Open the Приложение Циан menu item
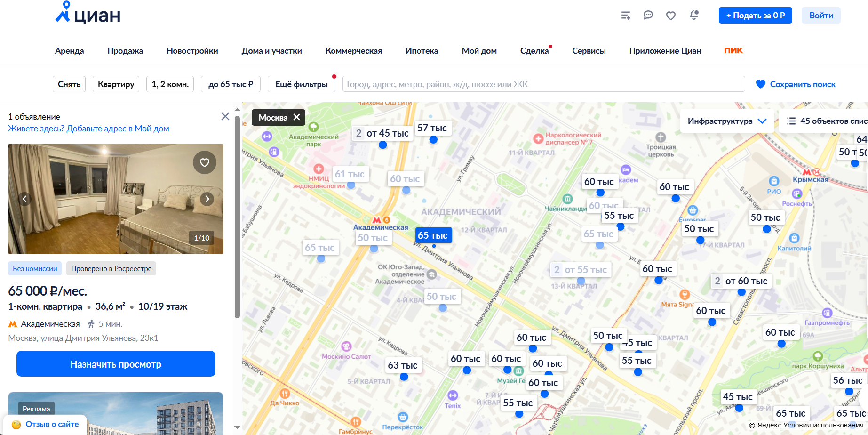Viewport: 868px width, 435px height. pyautogui.click(x=665, y=51)
